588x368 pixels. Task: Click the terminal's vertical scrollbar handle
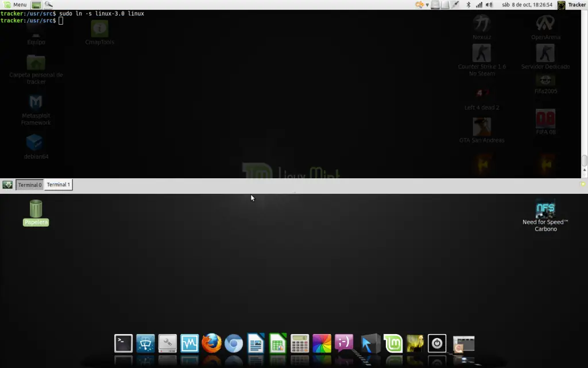tap(584, 160)
